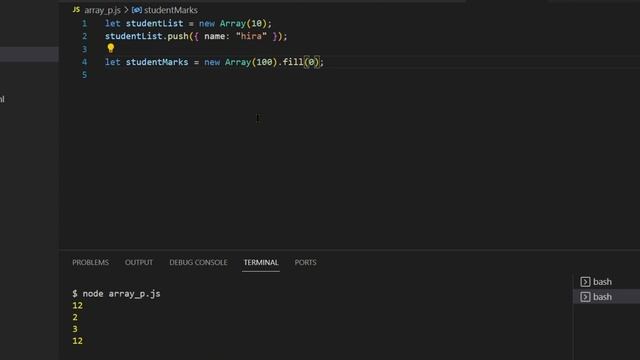This screenshot has width=640, height=360.
Task: Click the variable symbol icon in breadcrumb
Action: coord(137,10)
